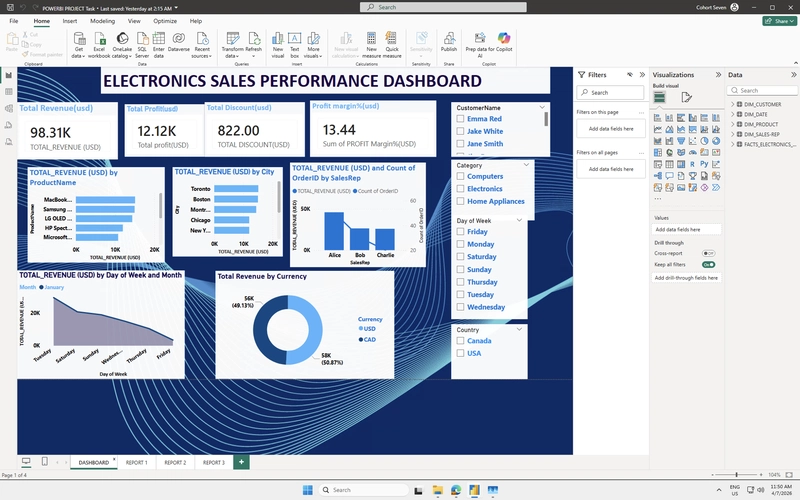Screen dimensions: 800x500
Task: Switch to the REPORT 3 page tab
Action: click(x=213, y=462)
